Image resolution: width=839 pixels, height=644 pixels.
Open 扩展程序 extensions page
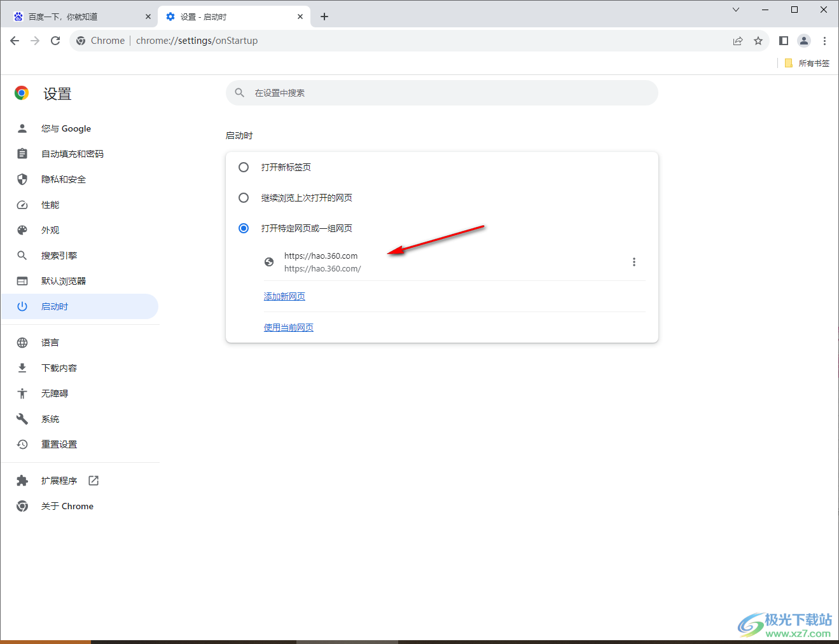pos(80,481)
